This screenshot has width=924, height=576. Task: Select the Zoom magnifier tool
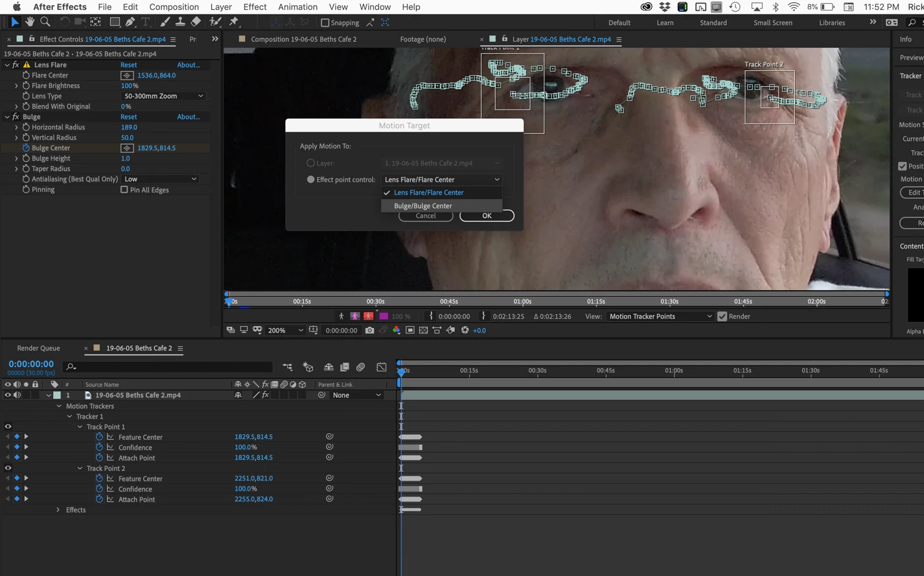pos(45,22)
